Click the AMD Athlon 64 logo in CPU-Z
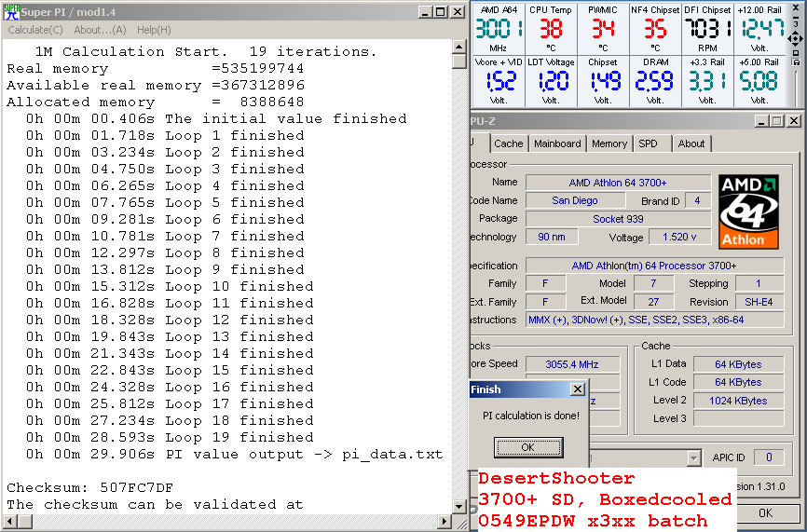 click(x=748, y=211)
